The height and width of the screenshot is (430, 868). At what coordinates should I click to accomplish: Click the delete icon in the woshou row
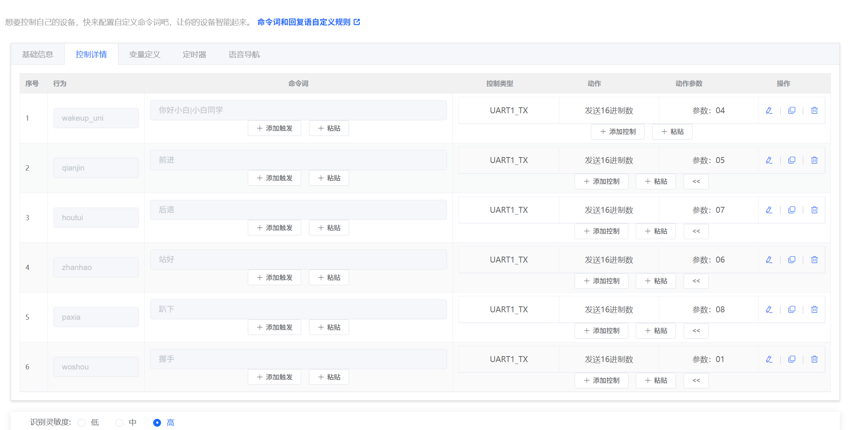pyautogui.click(x=814, y=359)
